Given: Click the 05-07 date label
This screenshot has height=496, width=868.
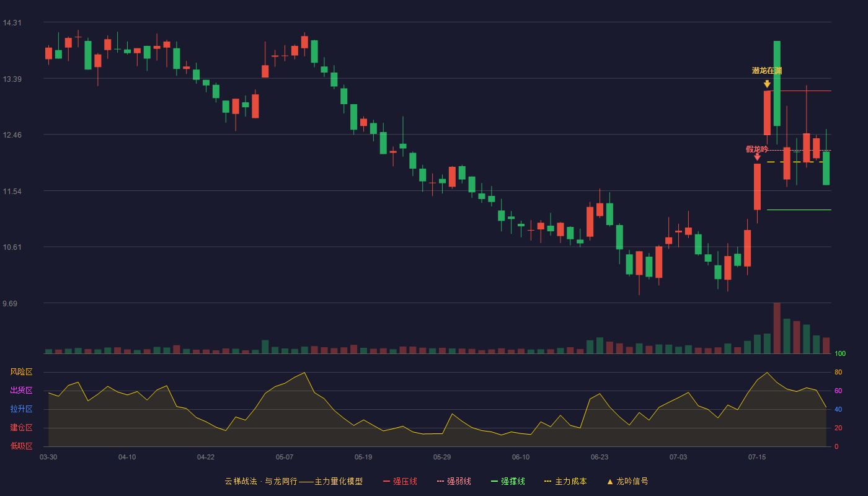Looking at the screenshot, I should (285, 457).
